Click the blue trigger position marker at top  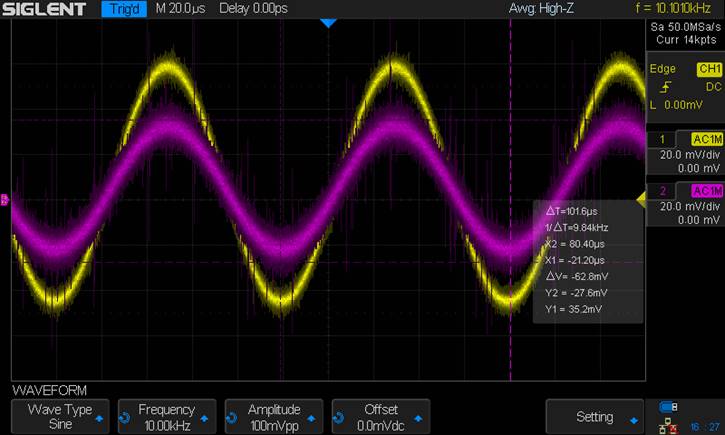tap(326, 23)
